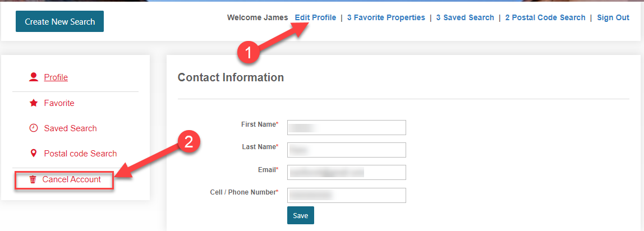Save the contact information form
This screenshot has height=231, width=644.
point(300,215)
